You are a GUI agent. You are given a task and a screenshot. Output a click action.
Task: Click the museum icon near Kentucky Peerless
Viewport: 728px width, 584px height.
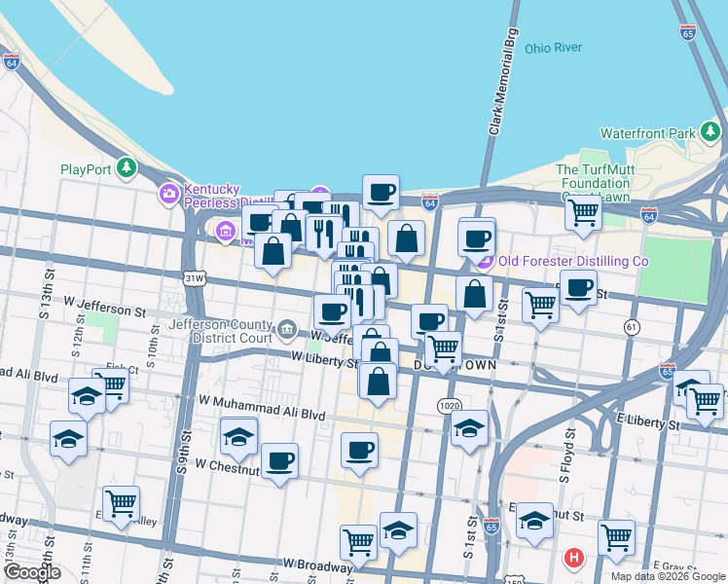(x=226, y=231)
